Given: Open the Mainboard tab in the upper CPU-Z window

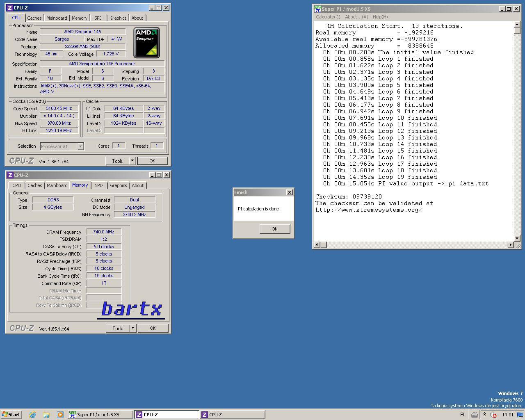Looking at the screenshot, I should pyautogui.click(x=57, y=18).
